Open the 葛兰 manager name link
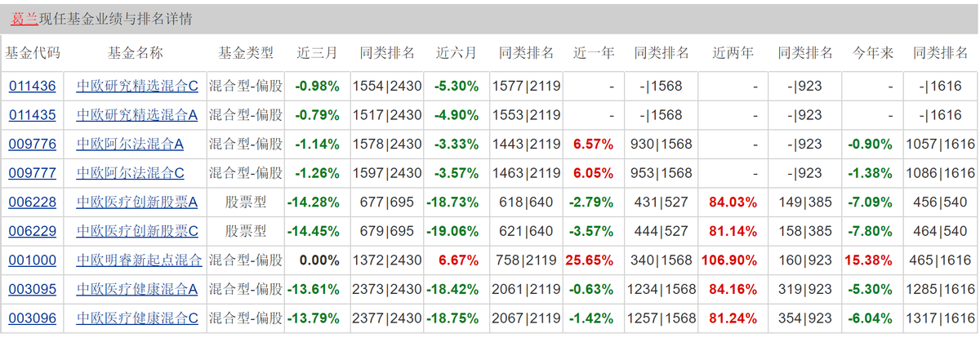Screen dimensions: 980x338 coord(24,18)
